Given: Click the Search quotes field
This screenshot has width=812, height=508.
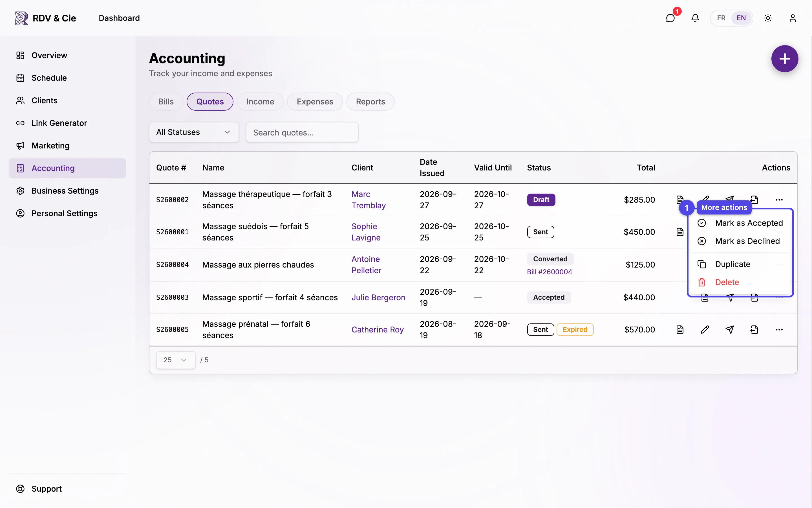Looking at the screenshot, I should [302, 132].
